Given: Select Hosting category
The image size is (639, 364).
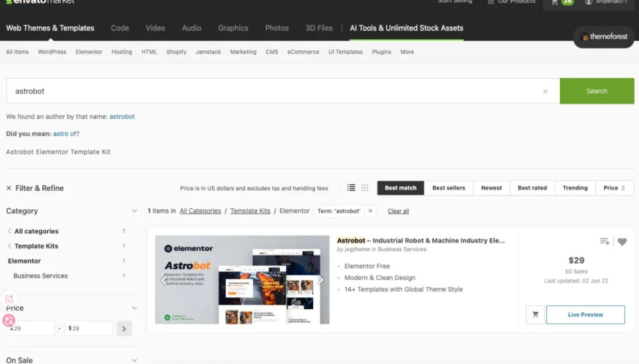Looking at the screenshot, I should (x=122, y=52).
